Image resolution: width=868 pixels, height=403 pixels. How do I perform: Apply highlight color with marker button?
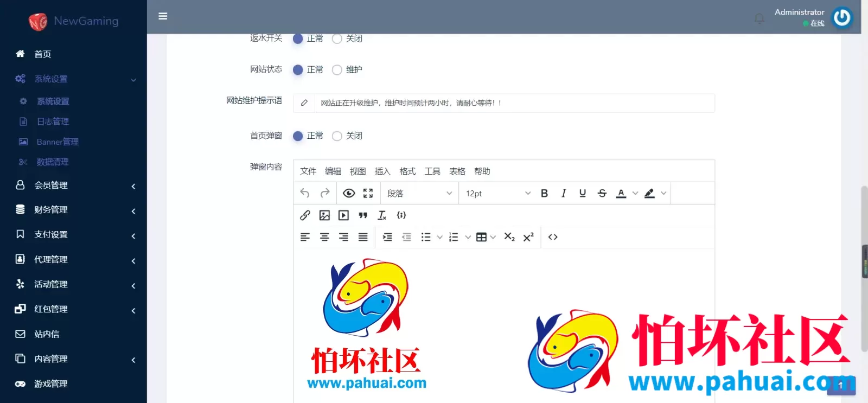(649, 193)
